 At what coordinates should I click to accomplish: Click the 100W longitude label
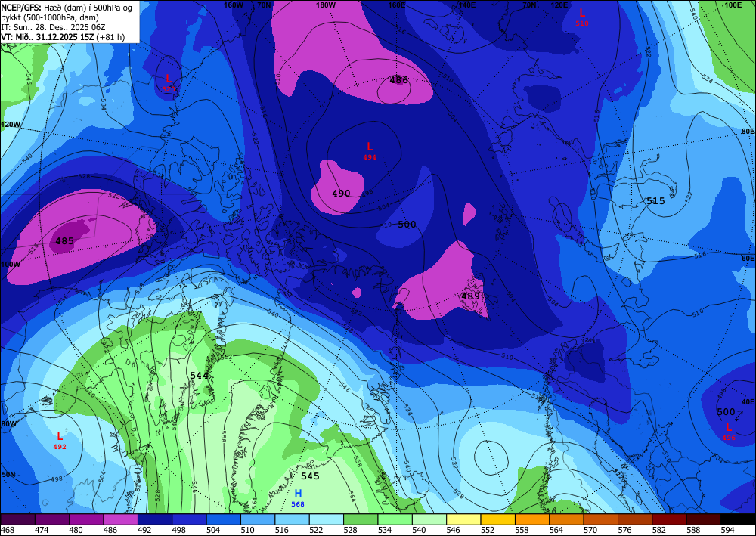(11, 265)
